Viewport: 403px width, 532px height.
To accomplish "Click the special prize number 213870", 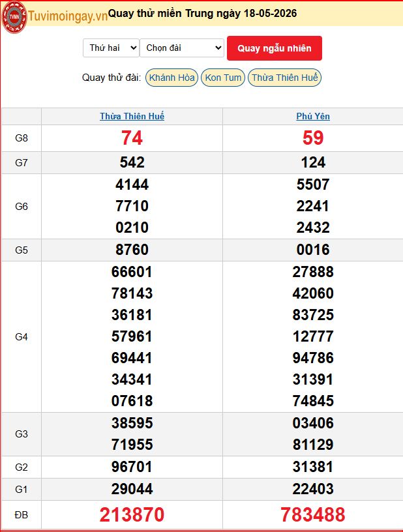I will tap(132, 514).
